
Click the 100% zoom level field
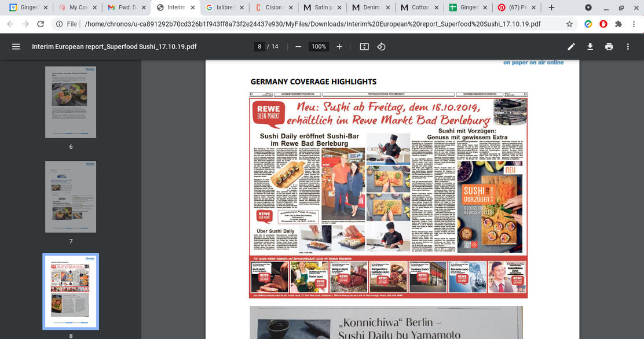pos(319,47)
